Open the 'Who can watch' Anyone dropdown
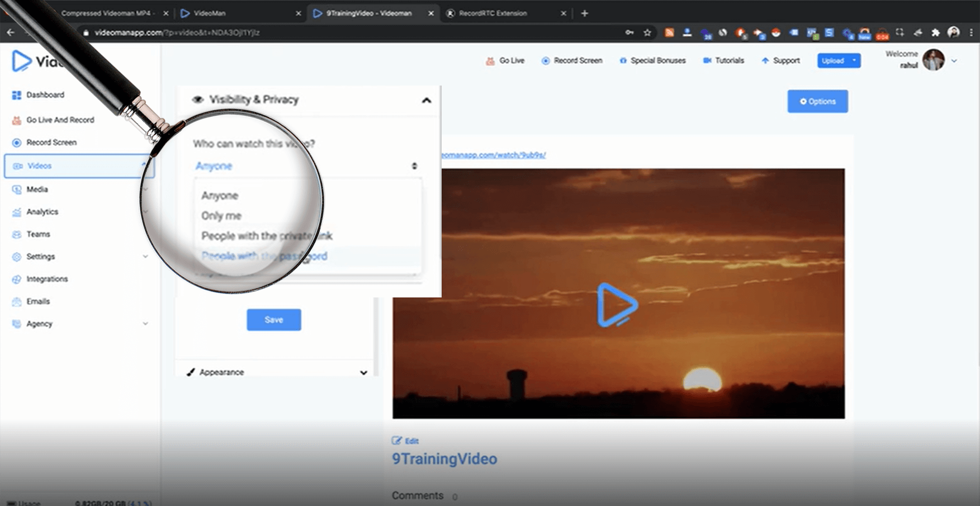This screenshot has width=980, height=506. (x=306, y=166)
